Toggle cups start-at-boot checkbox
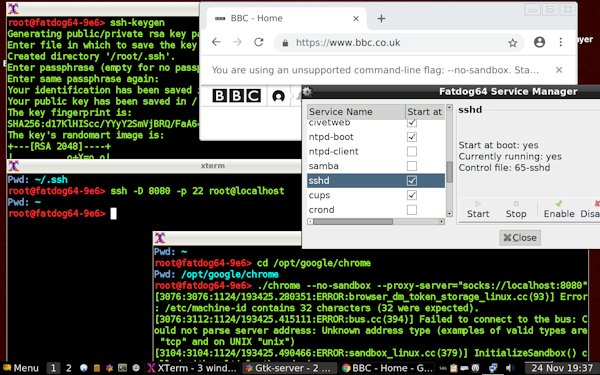Image resolution: width=600 pixels, height=375 pixels. pos(412,195)
